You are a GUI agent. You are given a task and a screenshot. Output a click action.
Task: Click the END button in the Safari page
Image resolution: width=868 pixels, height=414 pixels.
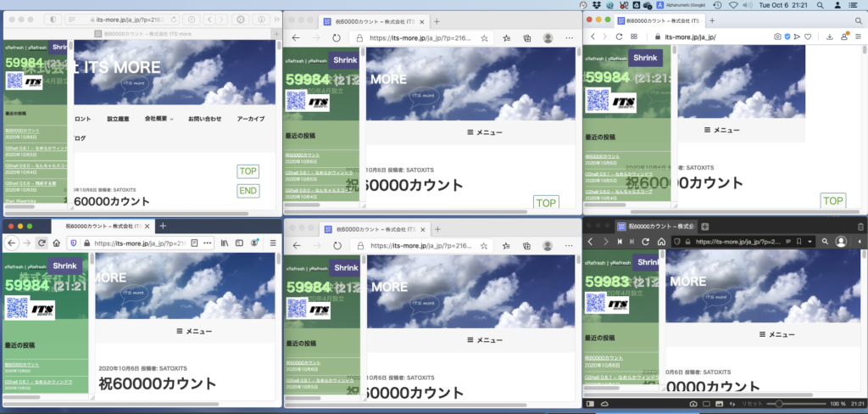248,191
